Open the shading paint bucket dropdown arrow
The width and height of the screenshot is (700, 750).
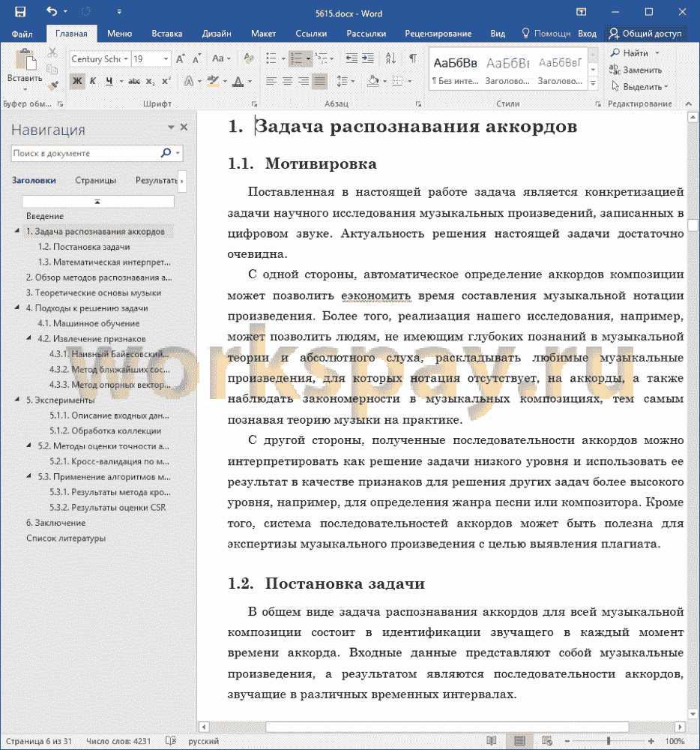point(385,81)
